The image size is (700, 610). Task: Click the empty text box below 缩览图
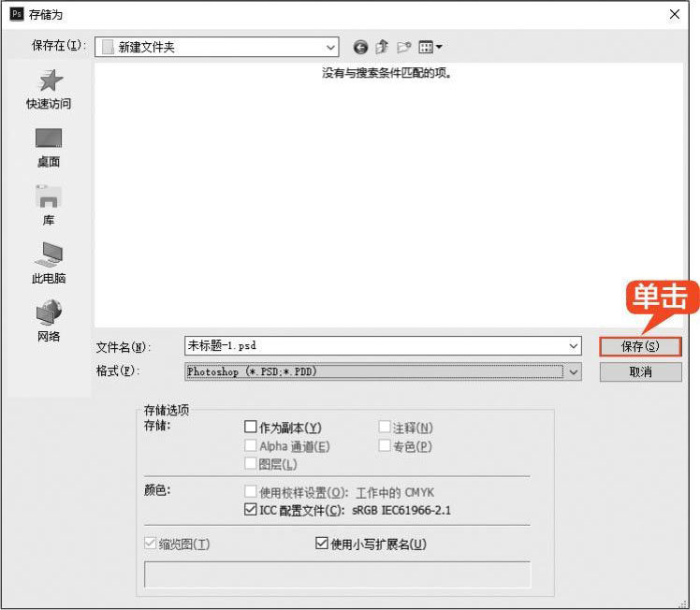coord(338,574)
